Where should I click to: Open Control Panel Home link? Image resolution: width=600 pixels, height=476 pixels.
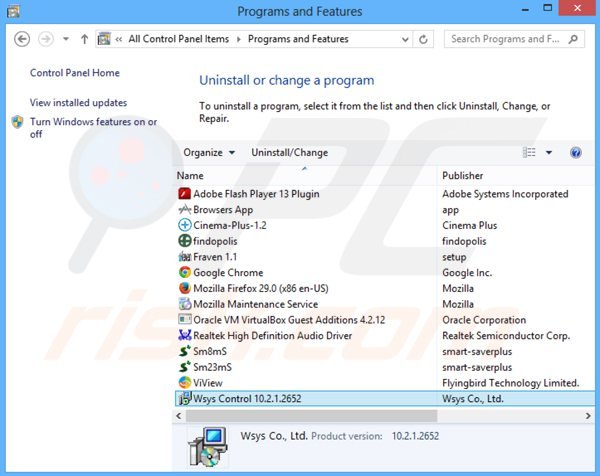[x=75, y=73]
